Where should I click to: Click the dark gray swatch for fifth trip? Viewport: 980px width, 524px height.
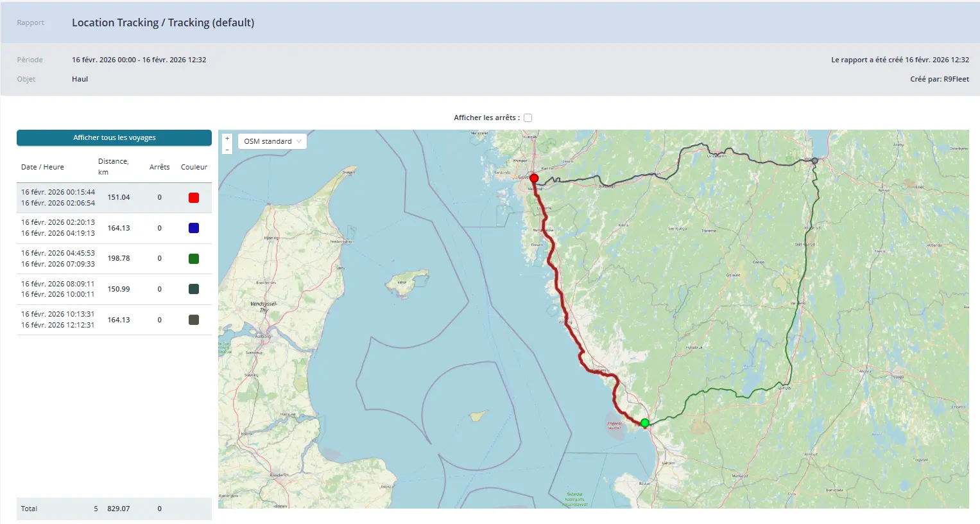[x=194, y=320]
